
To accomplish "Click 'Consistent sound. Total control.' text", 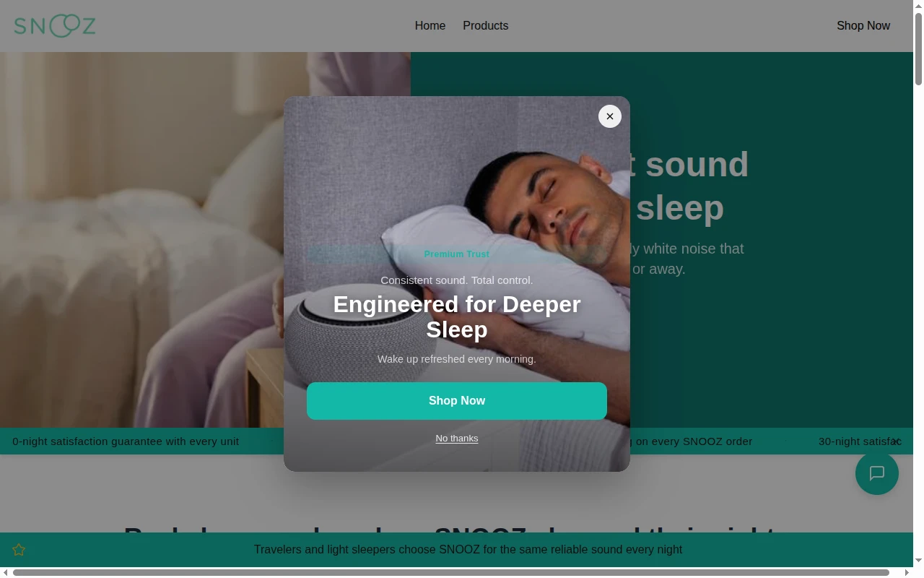I will pyautogui.click(x=457, y=280).
